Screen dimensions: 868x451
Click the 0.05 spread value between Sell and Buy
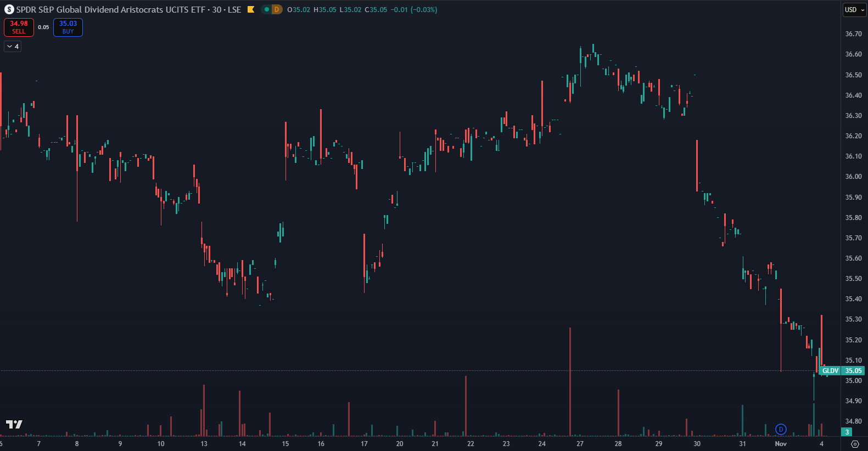[x=43, y=27]
